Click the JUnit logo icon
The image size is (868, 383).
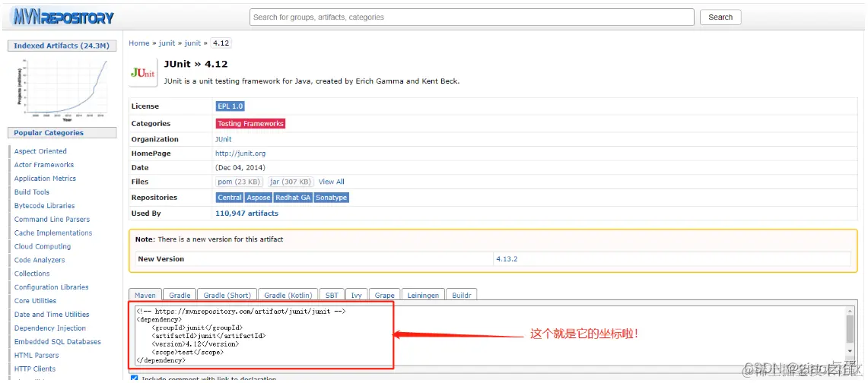(x=143, y=72)
